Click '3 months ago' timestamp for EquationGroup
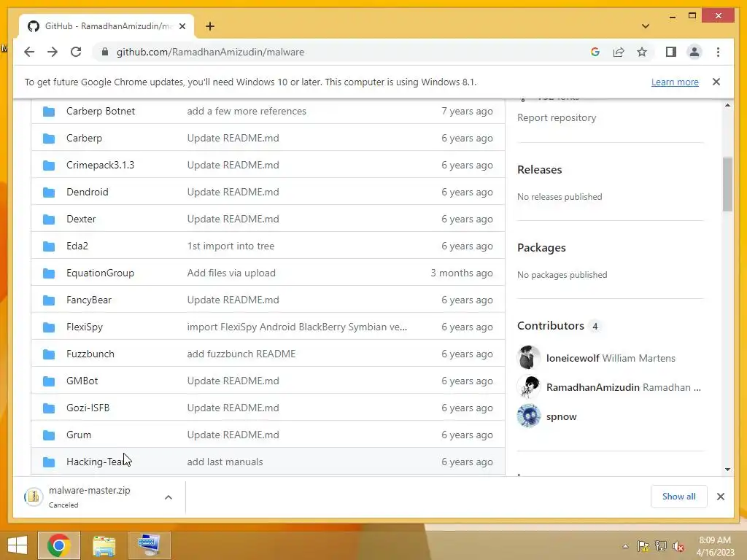The width and height of the screenshot is (747, 560). [462, 273]
